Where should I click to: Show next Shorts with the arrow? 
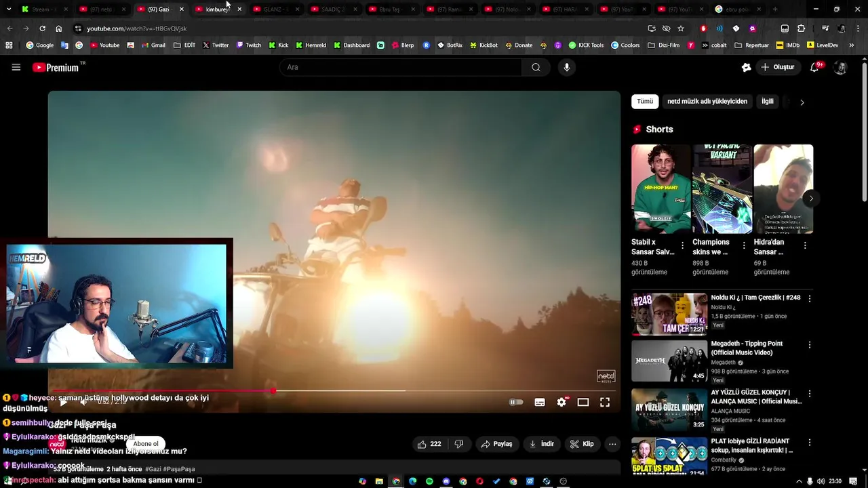pyautogui.click(x=811, y=199)
